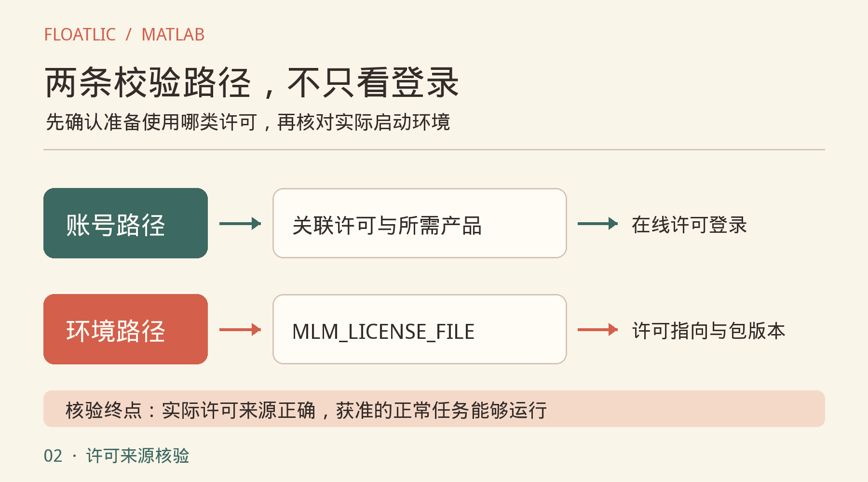The height and width of the screenshot is (482, 868).
Task: Click the subtitle 先确认准备使用哪类许可
Action: coord(248,122)
